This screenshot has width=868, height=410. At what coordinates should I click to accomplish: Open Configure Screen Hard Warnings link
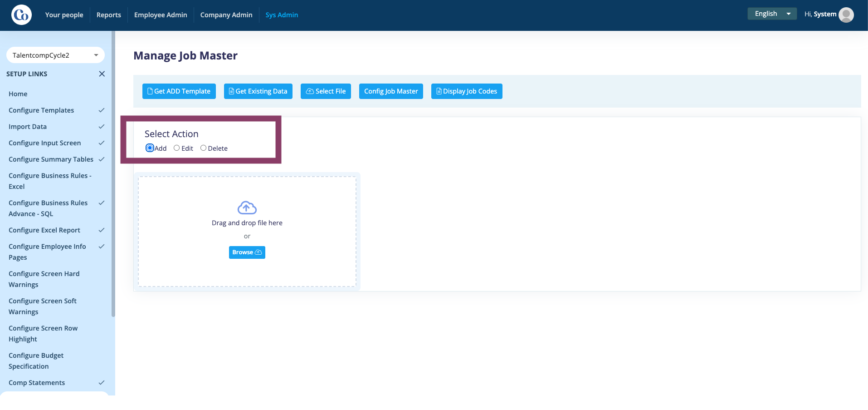pyautogui.click(x=44, y=279)
